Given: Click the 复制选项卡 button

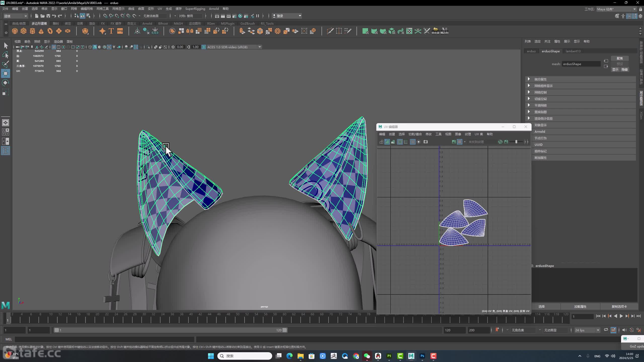Looking at the screenshot, I should coord(619,306).
